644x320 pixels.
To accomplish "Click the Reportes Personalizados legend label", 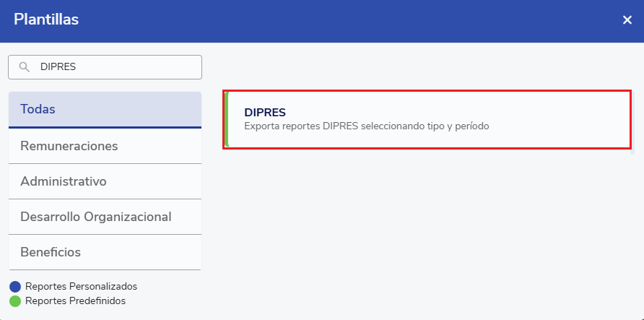I will tap(81, 287).
